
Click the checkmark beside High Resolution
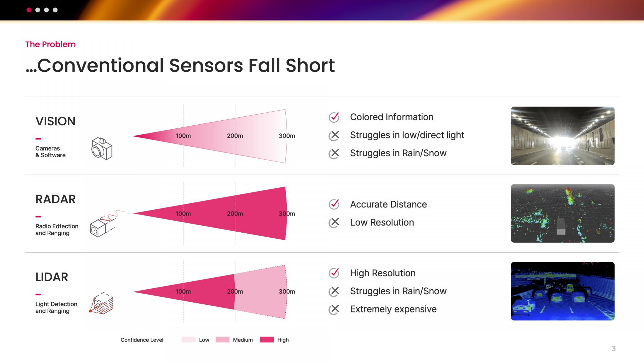pos(334,273)
